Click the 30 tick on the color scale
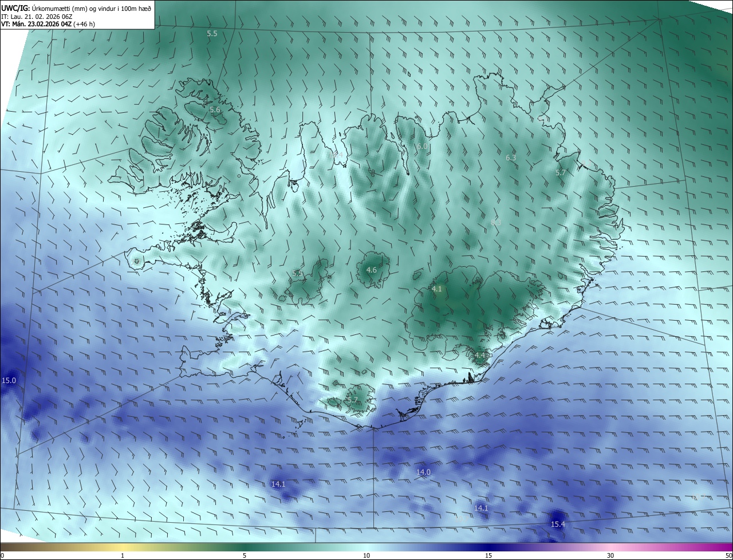733x560 pixels. tap(610, 555)
